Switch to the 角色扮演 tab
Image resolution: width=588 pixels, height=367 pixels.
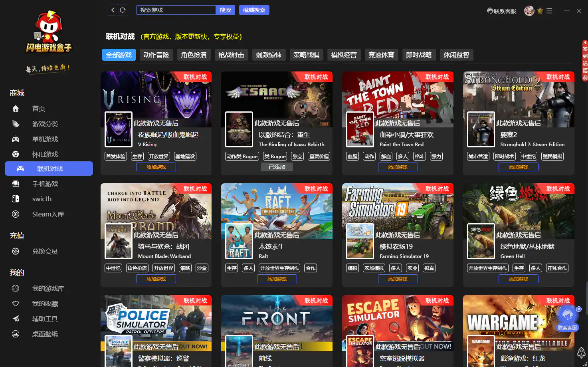coord(194,55)
